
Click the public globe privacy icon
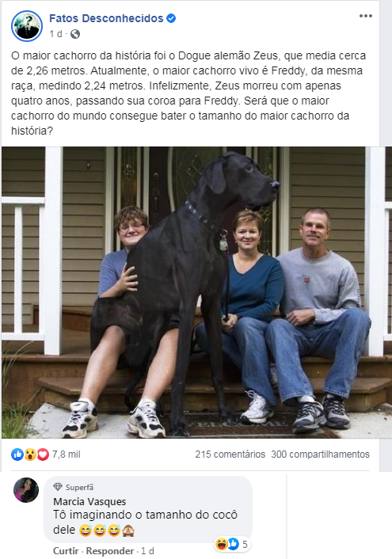[x=75, y=34]
